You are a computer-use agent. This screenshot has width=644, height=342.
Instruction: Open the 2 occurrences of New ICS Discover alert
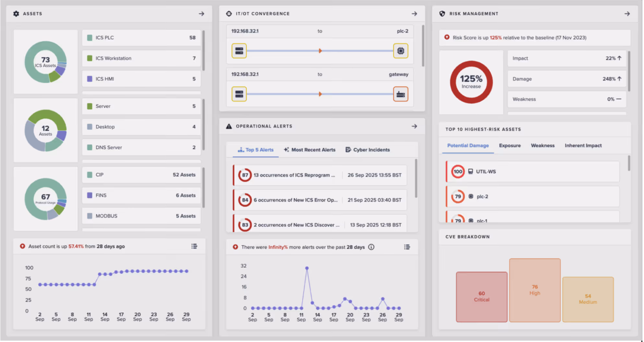pyautogui.click(x=320, y=224)
